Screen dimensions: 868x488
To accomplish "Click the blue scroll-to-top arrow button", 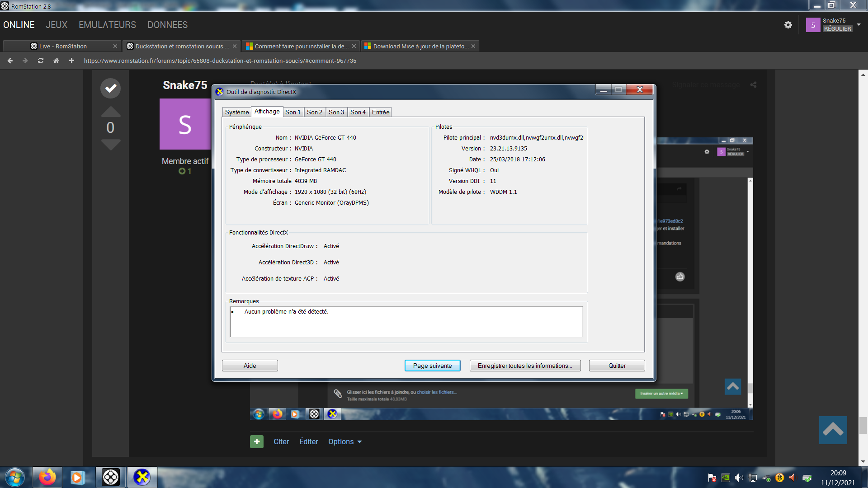I will (833, 430).
